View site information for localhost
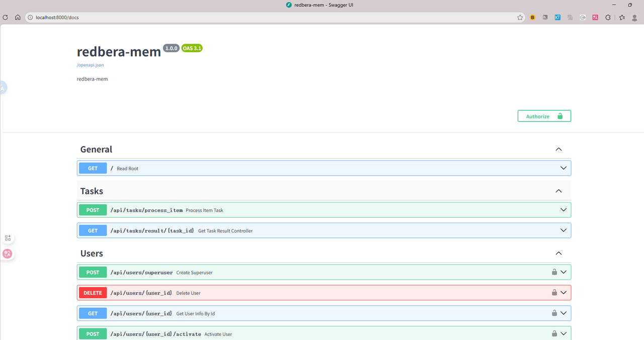 click(30, 17)
